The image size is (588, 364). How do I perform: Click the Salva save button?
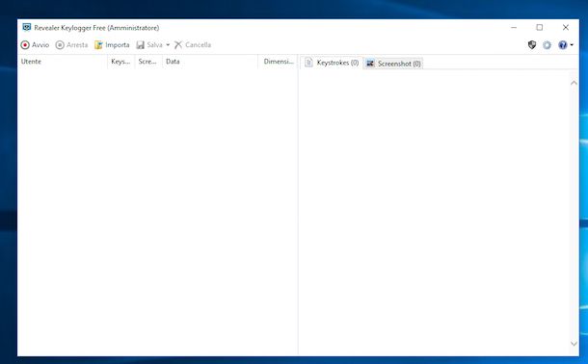(x=149, y=45)
